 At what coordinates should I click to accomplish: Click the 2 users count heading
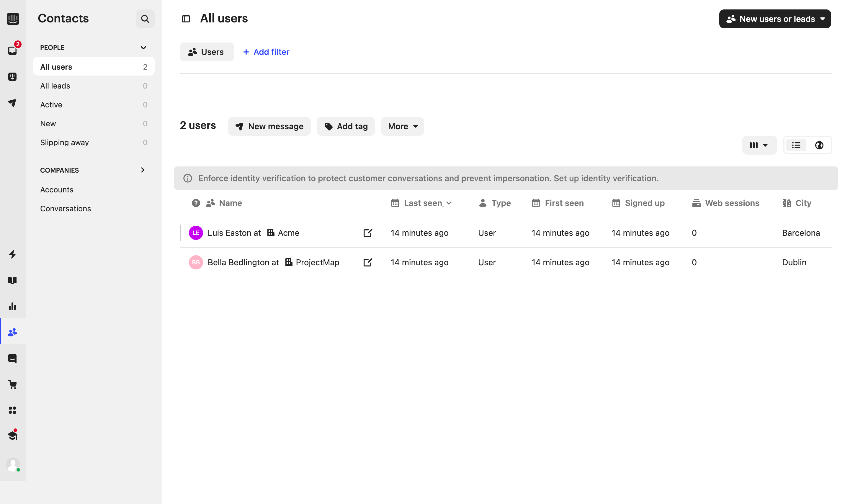click(198, 126)
